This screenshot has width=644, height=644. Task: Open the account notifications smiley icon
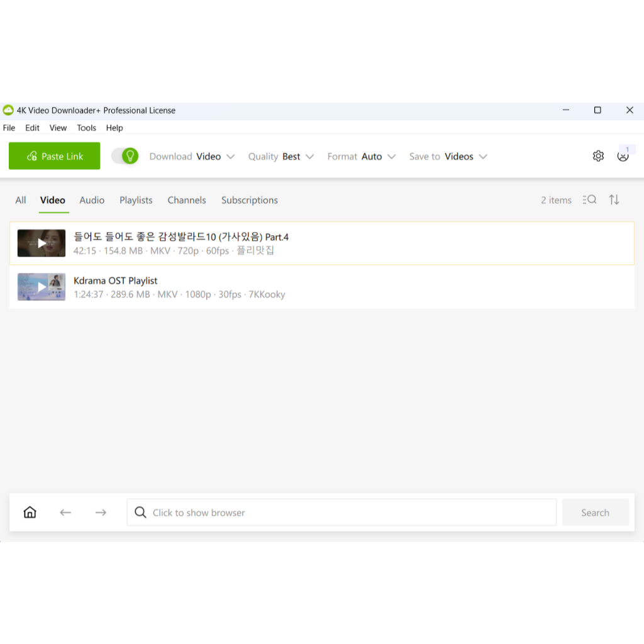pos(623,156)
